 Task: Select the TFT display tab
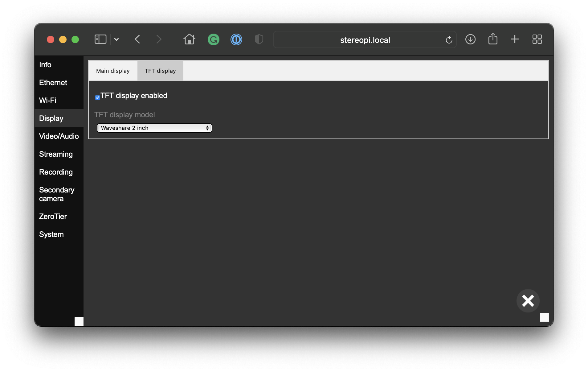(160, 71)
